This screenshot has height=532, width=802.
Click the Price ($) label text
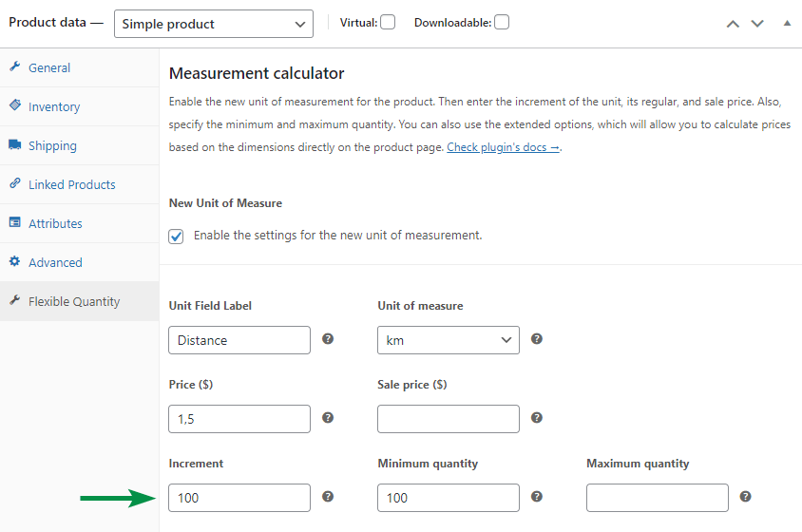(x=191, y=385)
